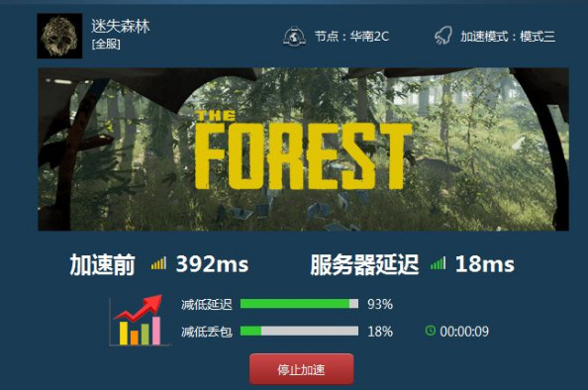Click the 减低丢包 progress bar
This screenshot has width=588, height=390.
pyautogui.click(x=299, y=331)
